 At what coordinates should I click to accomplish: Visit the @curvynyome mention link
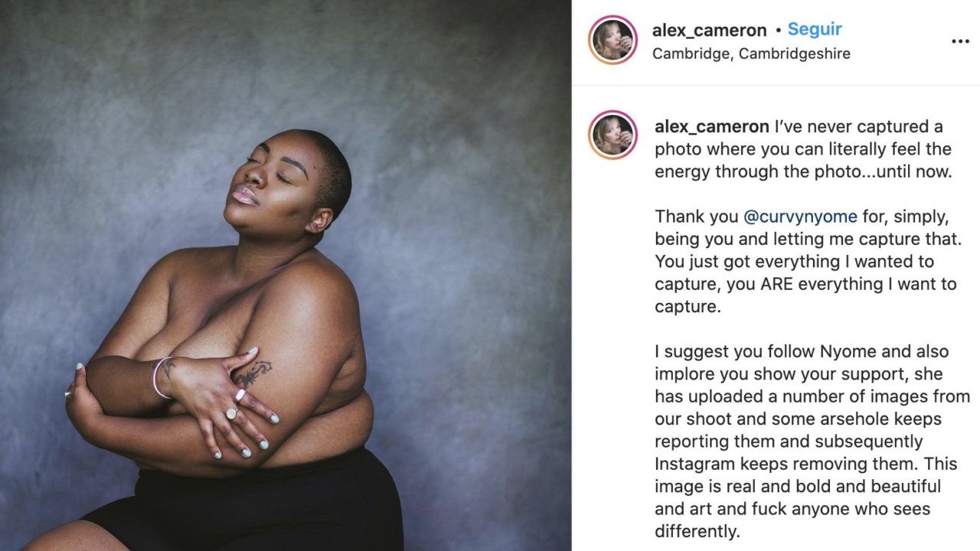pos(800,217)
